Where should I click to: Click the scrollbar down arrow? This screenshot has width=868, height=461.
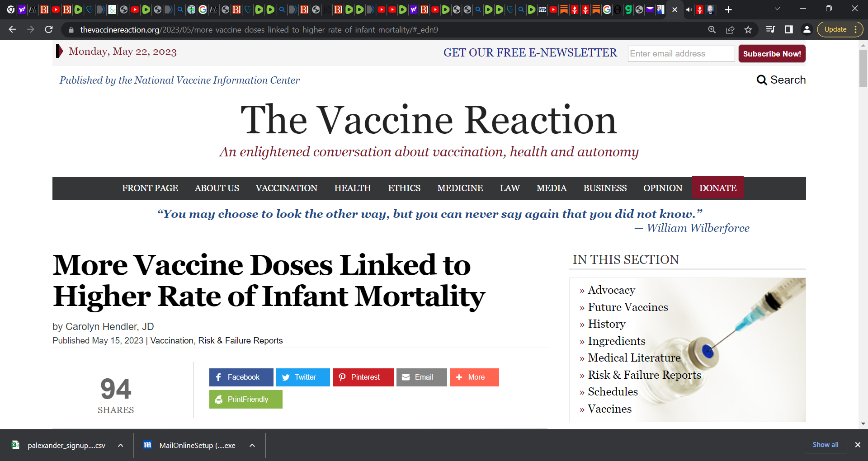pyautogui.click(x=863, y=424)
